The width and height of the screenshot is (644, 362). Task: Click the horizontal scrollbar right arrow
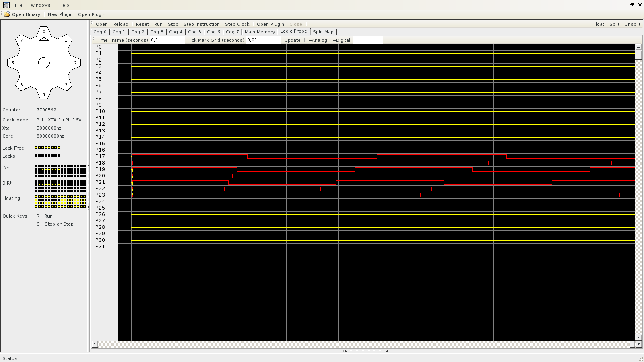coord(638,344)
